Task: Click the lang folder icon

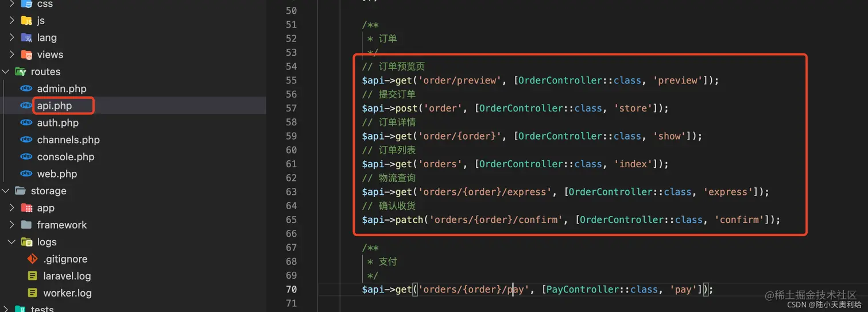Action: [x=26, y=37]
